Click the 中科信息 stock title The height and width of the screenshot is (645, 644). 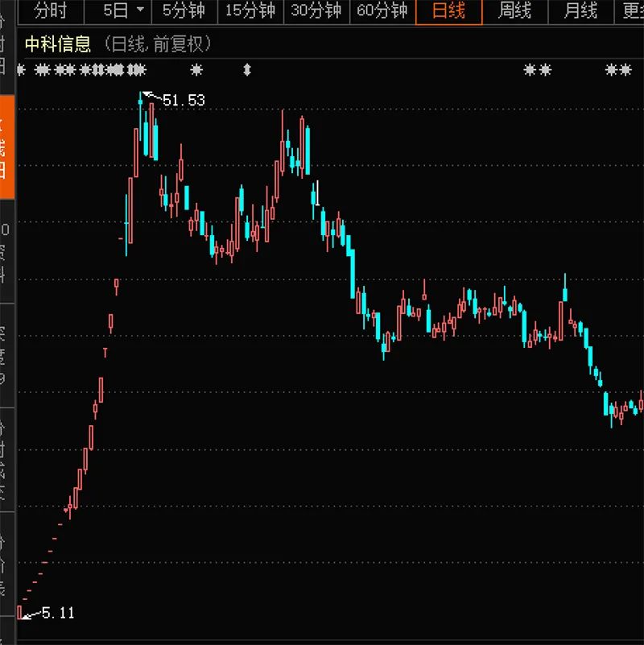coord(58,44)
